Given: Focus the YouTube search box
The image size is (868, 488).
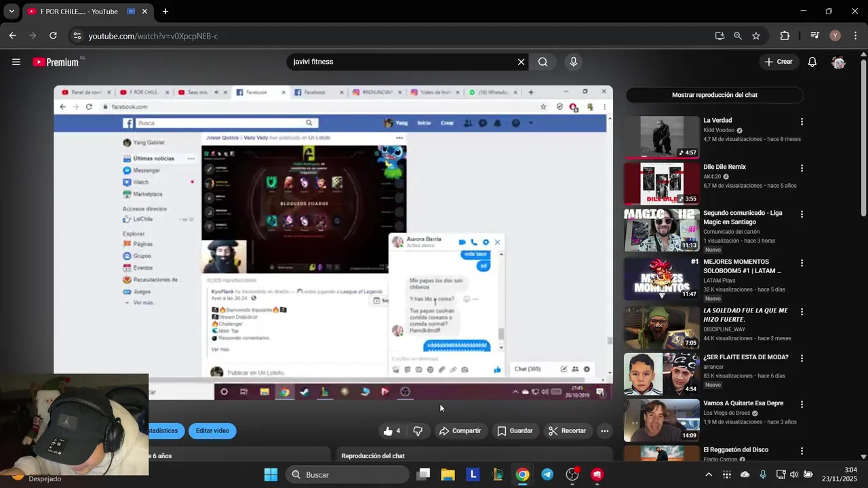Looking at the screenshot, I should (402, 62).
